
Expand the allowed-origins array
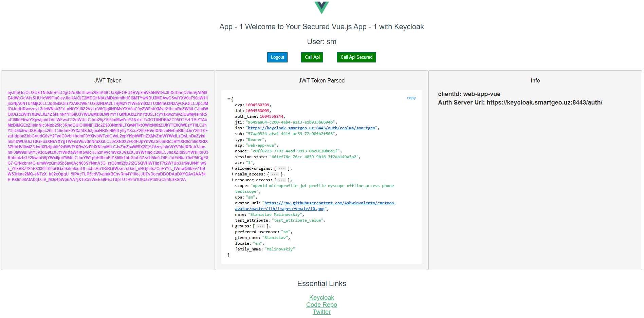pos(233,168)
